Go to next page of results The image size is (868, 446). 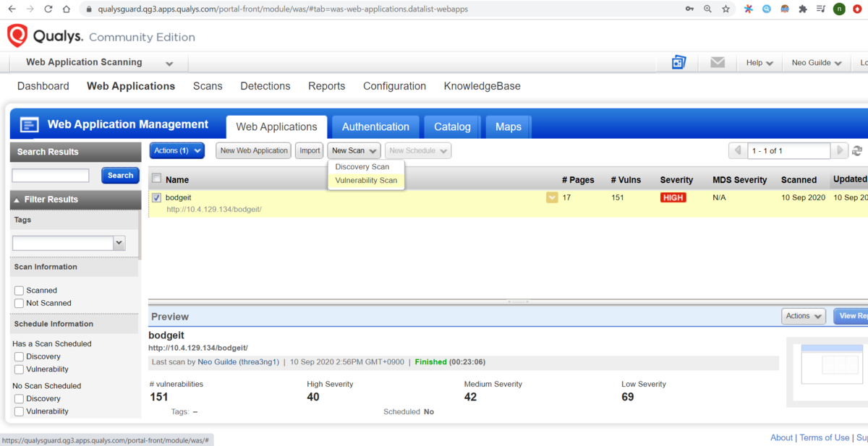tap(839, 150)
